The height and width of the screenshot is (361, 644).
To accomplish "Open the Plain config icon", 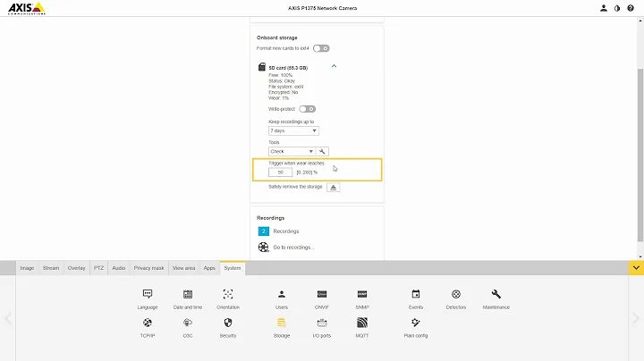I will point(416,323).
